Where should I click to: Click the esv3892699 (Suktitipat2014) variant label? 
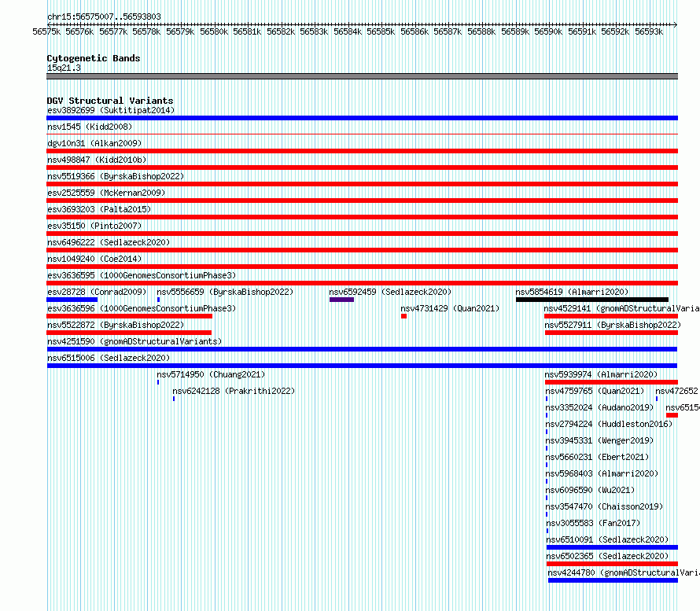click(111, 110)
